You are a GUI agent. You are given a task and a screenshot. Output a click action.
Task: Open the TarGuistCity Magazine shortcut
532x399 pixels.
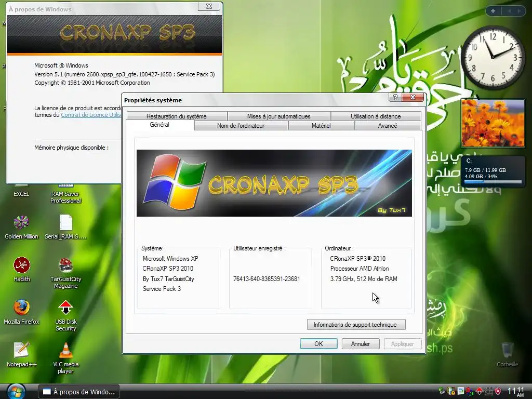pyautogui.click(x=66, y=273)
